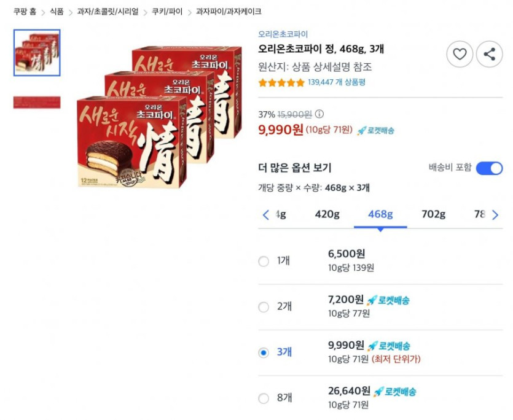Select the first Choco Pie product thumbnail

tap(37, 53)
